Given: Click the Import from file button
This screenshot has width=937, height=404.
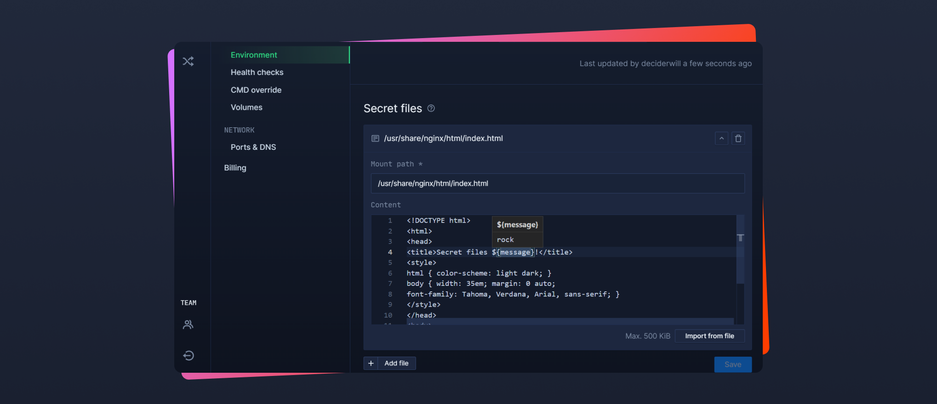Looking at the screenshot, I should click(x=709, y=336).
